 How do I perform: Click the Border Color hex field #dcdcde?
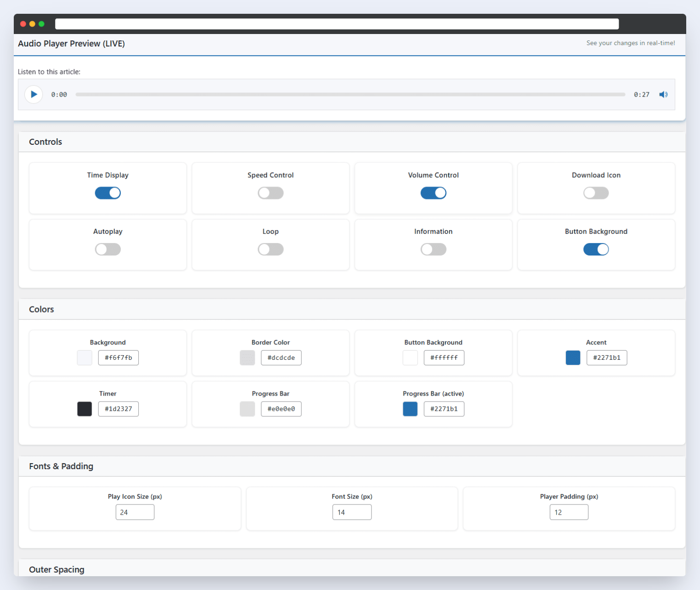point(281,357)
